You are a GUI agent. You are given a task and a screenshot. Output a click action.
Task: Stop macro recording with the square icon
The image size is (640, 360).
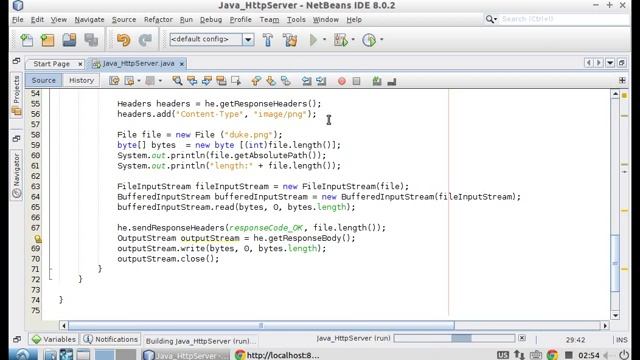coord(356,81)
